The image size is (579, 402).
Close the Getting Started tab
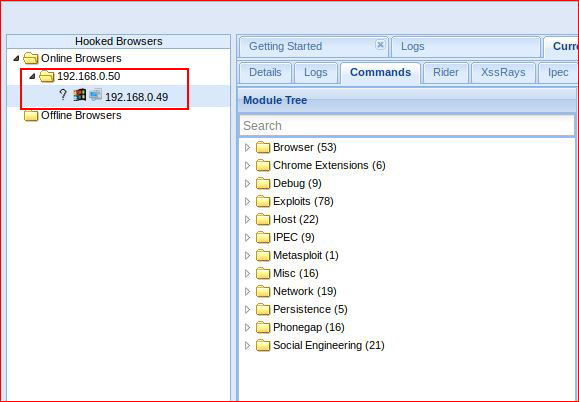pyautogui.click(x=380, y=45)
